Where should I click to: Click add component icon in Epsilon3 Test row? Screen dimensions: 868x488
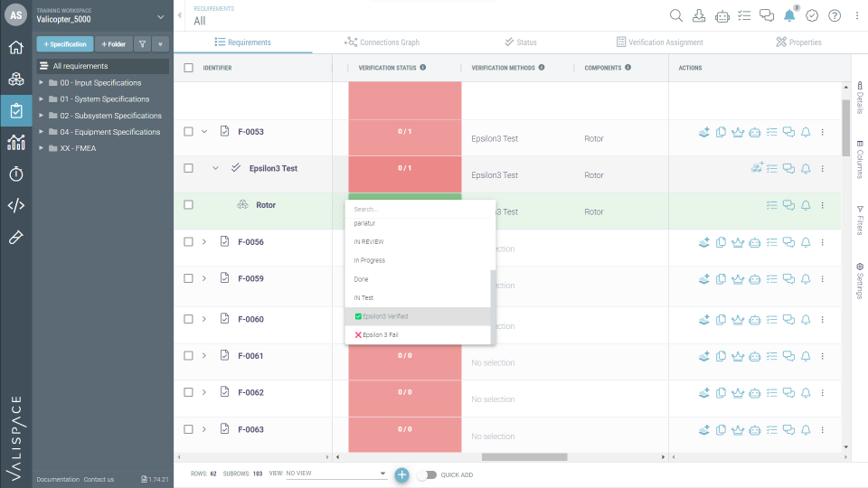click(x=757, y=168)
